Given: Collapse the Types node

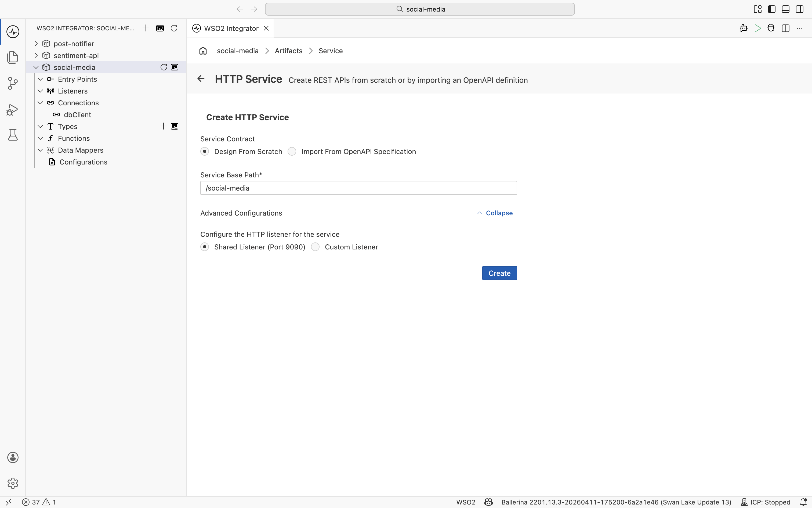Looking at the screenshot, I should [x=40, y=126].
